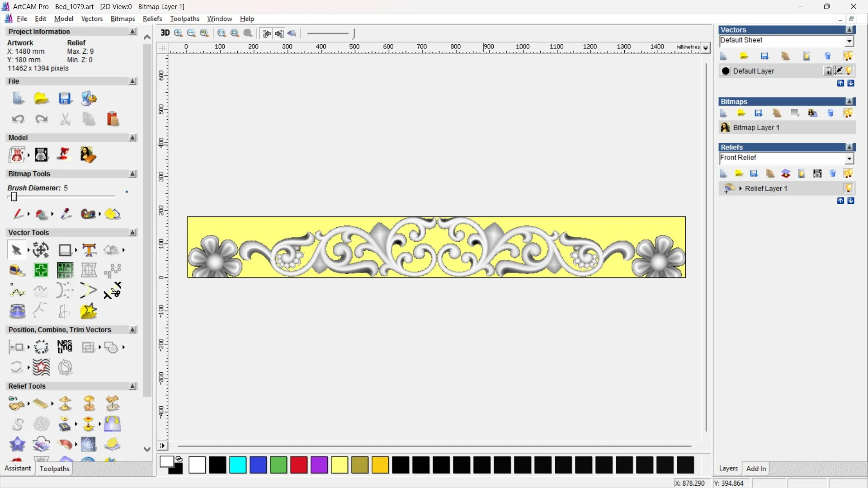Click the Create Text vector tool
Image resolution: width=868 pixels, height=488 pixels.
point(89,250)
